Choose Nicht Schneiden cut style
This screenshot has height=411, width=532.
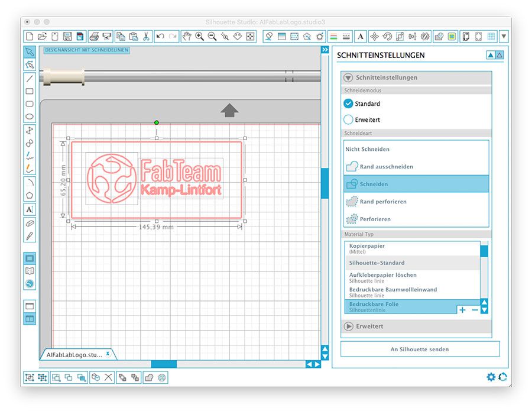pyautogui.click(x=416, y=149)
